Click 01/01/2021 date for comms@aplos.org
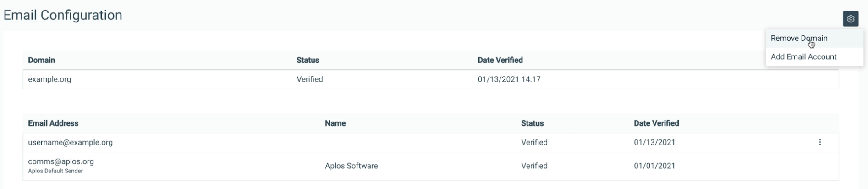This screenshot has height=189, width=868. point(654,166)
